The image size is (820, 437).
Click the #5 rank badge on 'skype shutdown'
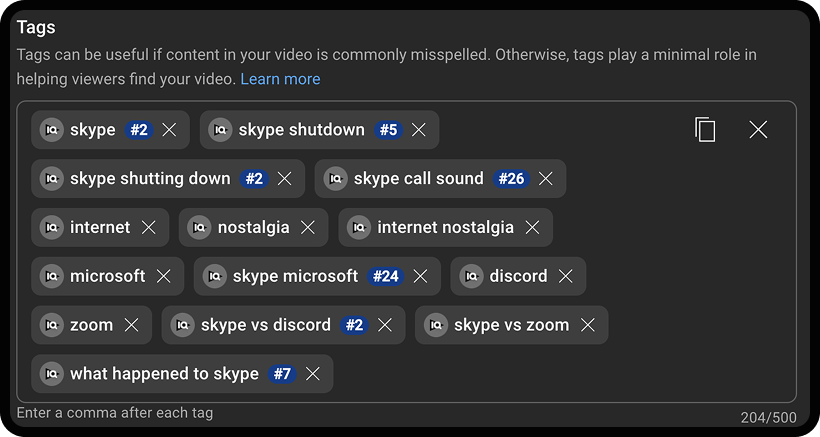coord(388,130)
